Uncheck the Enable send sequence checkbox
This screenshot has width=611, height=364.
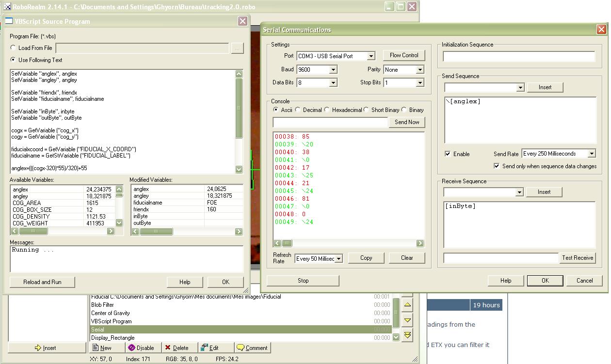pyautogui.click(x=448, y=154)
